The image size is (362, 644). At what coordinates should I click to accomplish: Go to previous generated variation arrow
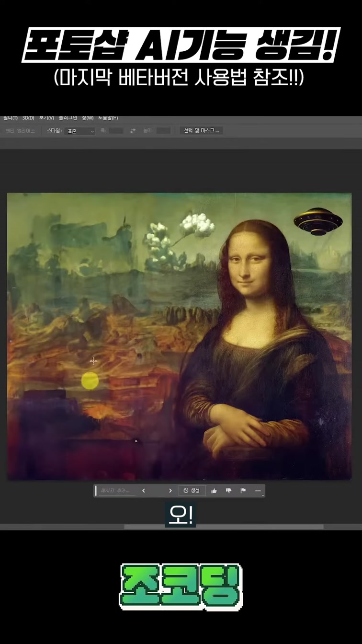tap(144, 491)
